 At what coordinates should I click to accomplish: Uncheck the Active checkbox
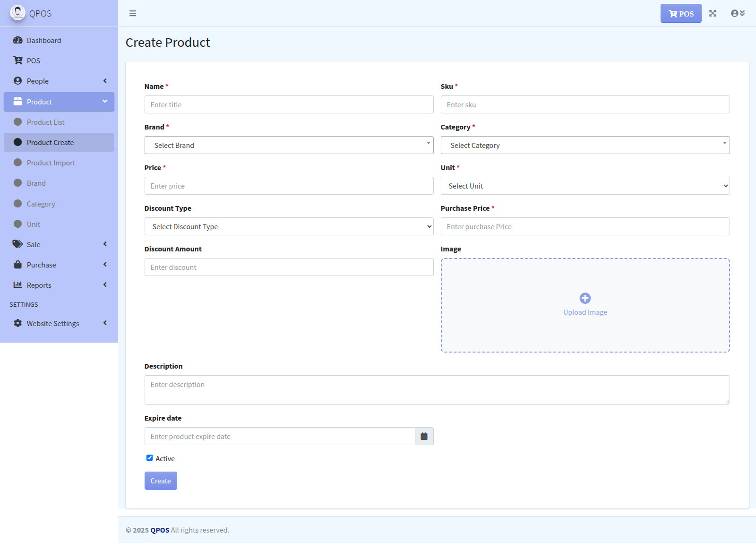tap(149, 458)
